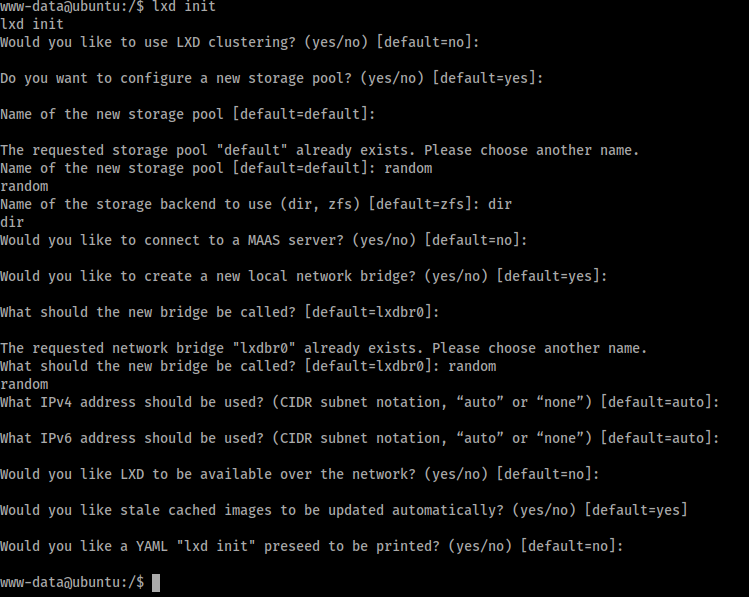Click the network bridge "lxdbr0" already exists message
The height and width of the screenshot is (597, 749).
point(324,348)
